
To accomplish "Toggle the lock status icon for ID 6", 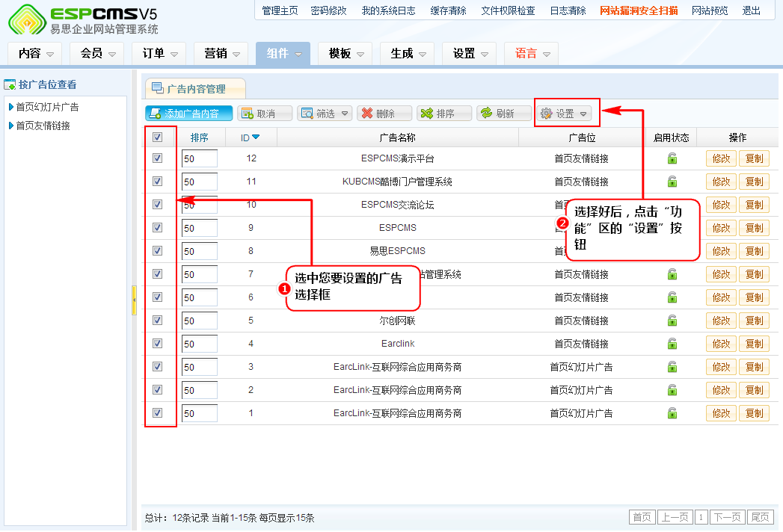I will tap(672, 297).
